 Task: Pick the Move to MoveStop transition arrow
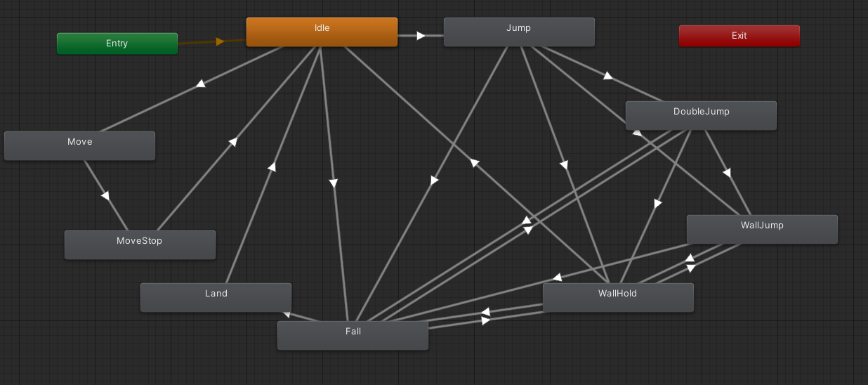[105, 195]
